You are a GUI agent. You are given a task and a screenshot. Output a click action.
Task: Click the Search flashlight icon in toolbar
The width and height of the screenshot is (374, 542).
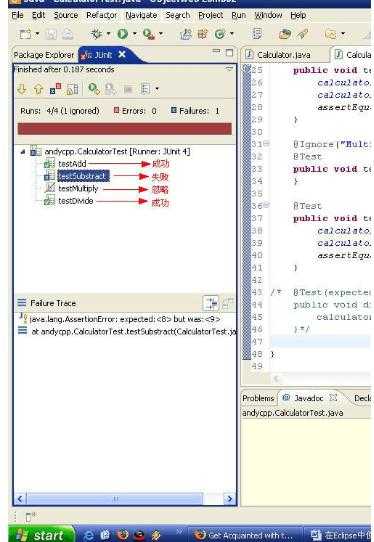click(302, 34)
